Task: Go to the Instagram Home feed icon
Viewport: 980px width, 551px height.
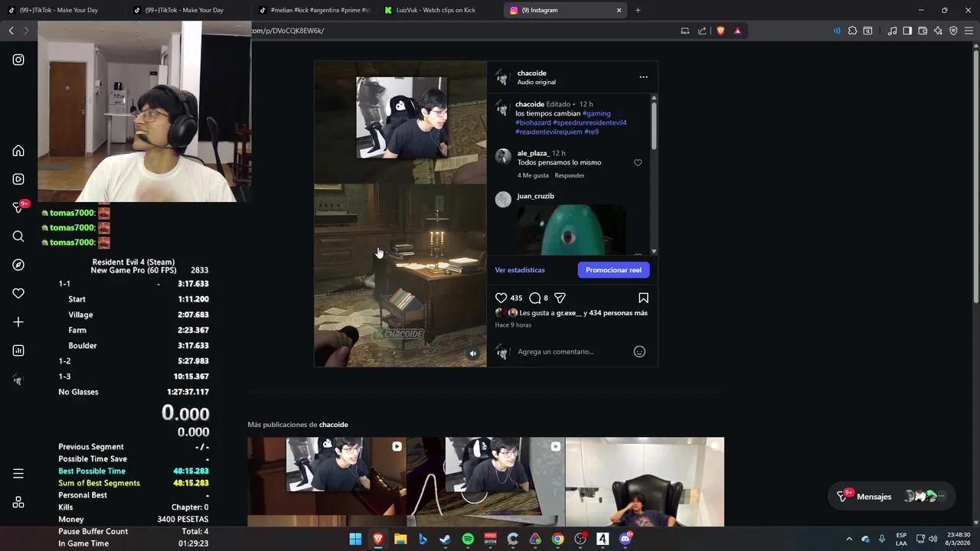Action: tap(18, 151)
